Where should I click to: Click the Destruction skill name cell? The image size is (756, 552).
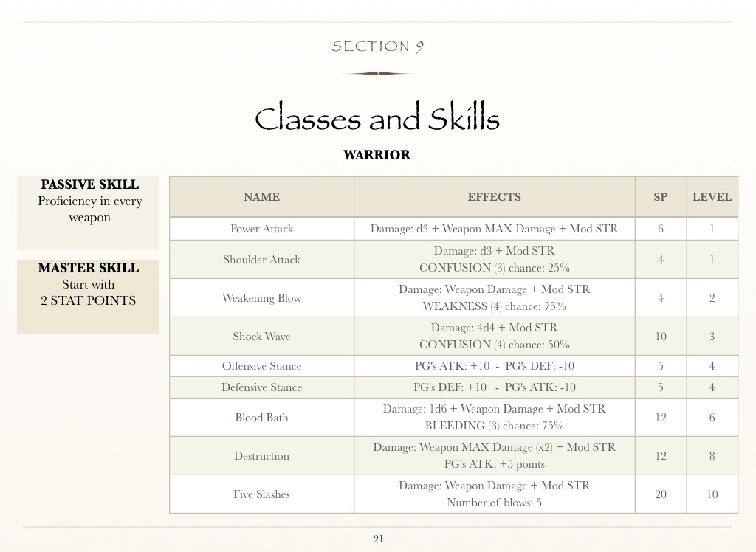(x=261, y=456)
